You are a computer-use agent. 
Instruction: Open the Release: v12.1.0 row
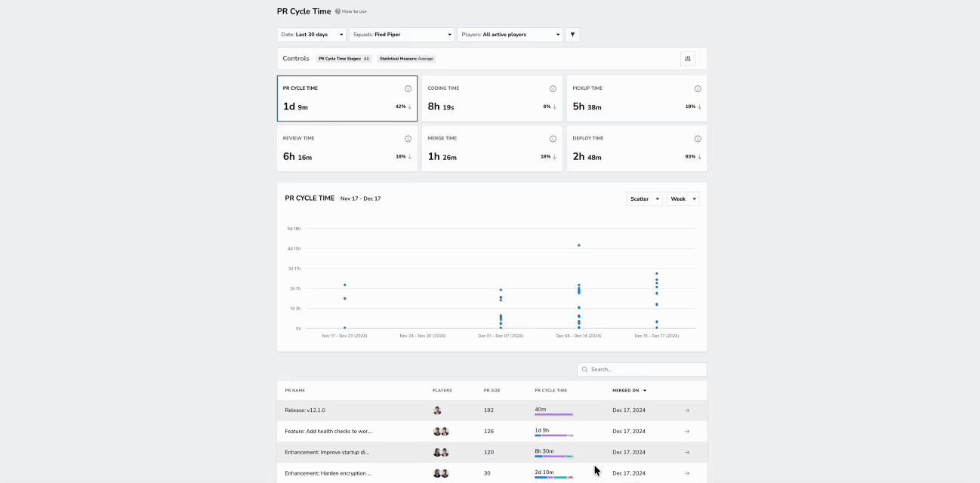[492, 411]
